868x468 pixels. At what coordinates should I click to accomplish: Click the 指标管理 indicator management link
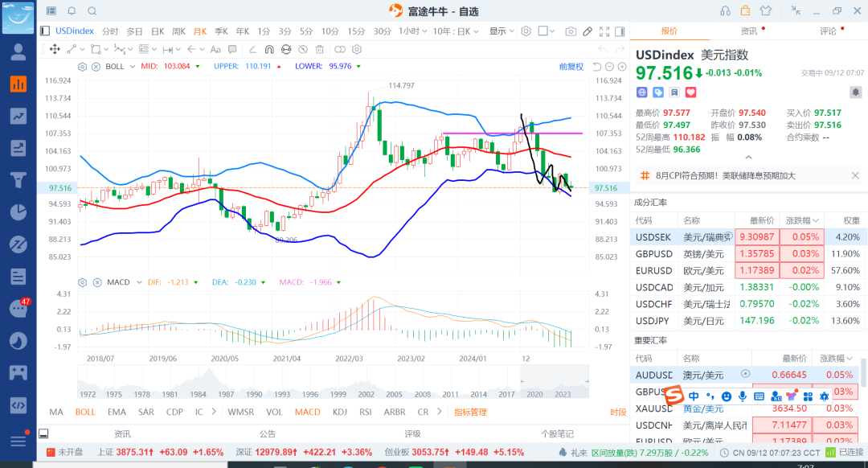pyautogui.click(x=470, y=412)
